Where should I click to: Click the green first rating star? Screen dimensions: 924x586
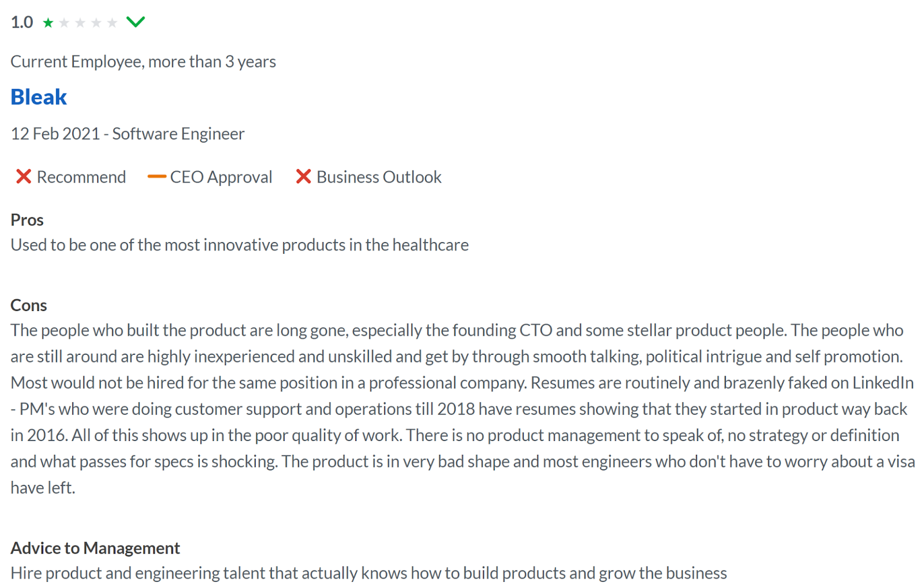[x=49, y=23]
